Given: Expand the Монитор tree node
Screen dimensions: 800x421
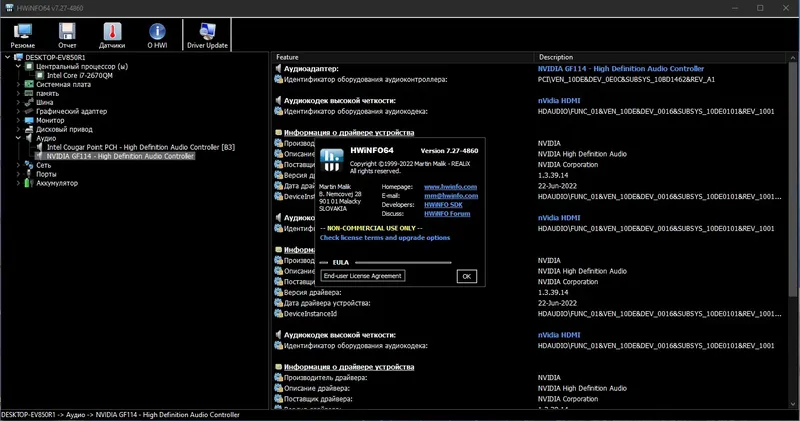Looking at the screenshot, I should click(18, 120).
